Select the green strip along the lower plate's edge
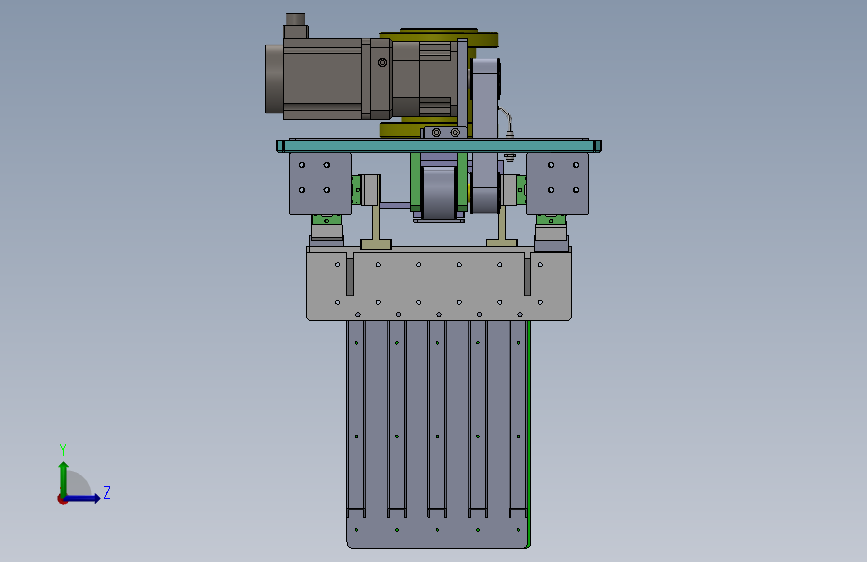Viewport: 867px width, 562px height. [529, 434]
